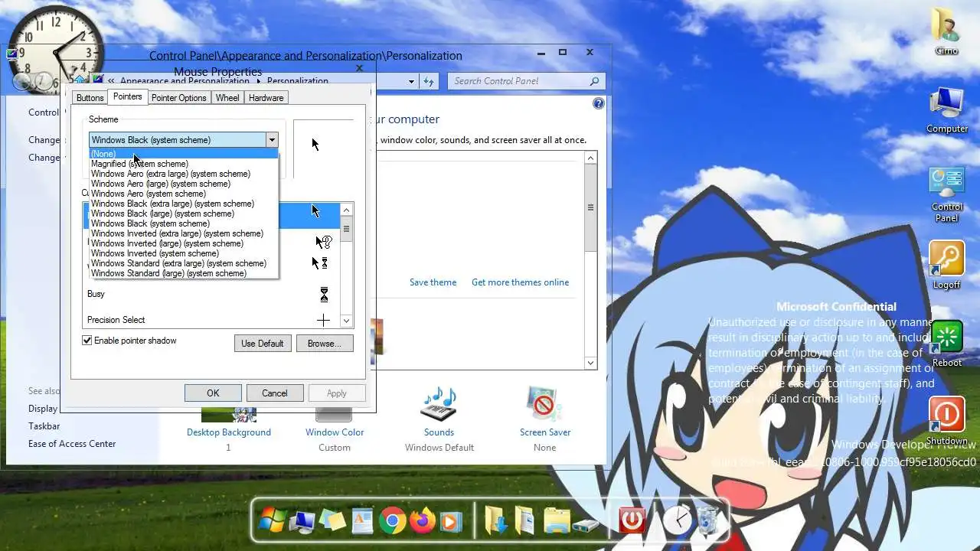Choose Windows Inverted (extra large) scheme
980x551 pixels.
point(183,233)
